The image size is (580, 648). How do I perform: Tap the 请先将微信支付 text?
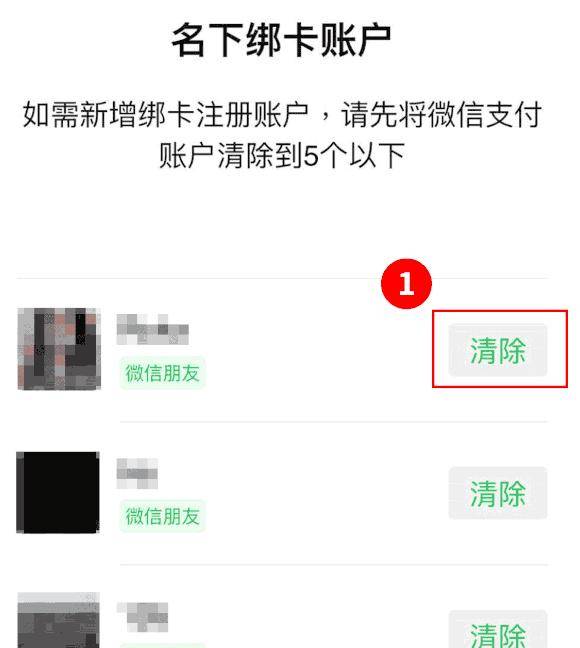pyautogui.click(x=441, y=114)
